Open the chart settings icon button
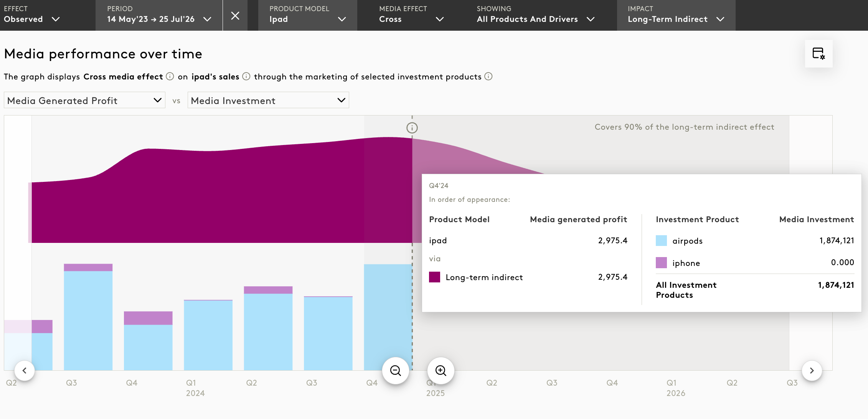 tap(818, 54)
